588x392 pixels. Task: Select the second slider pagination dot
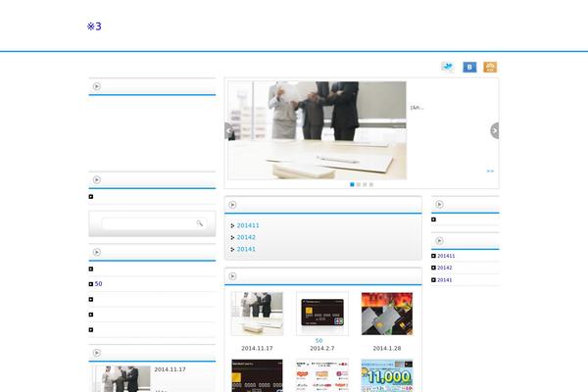(359, 184)
